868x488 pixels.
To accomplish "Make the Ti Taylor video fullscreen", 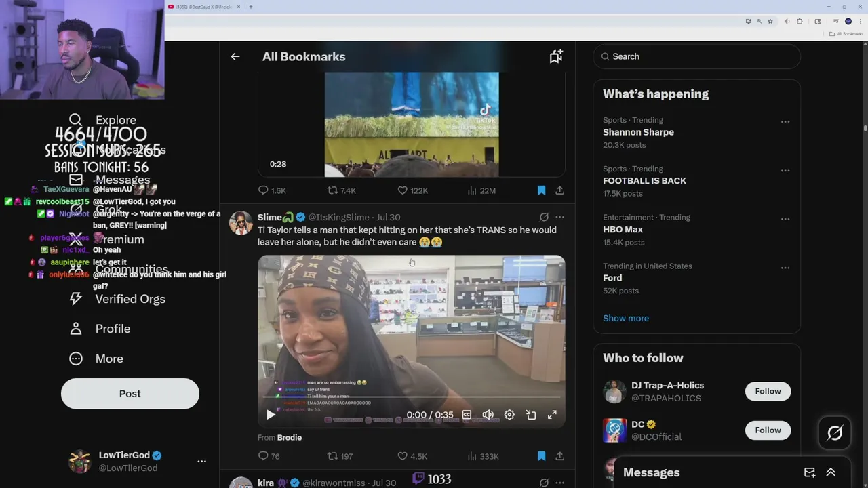I will [552, 415].
